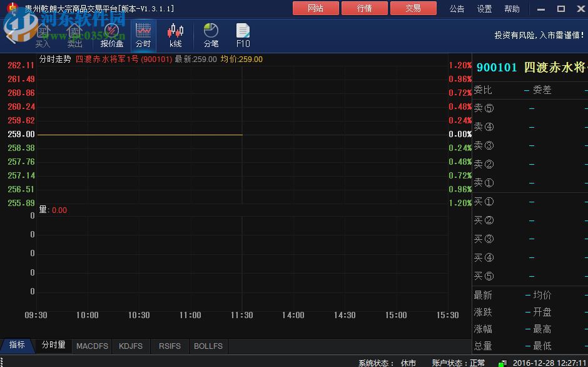The width and height of the screenshot is (588, 367).
Task: Click the 259.00 price axis label
Action: click(x=21, y=134)
